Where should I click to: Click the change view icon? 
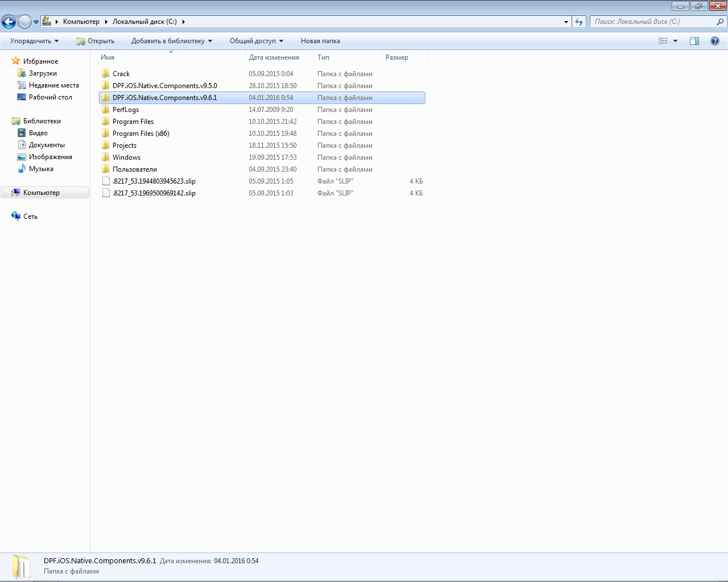[x=663, y=41]
